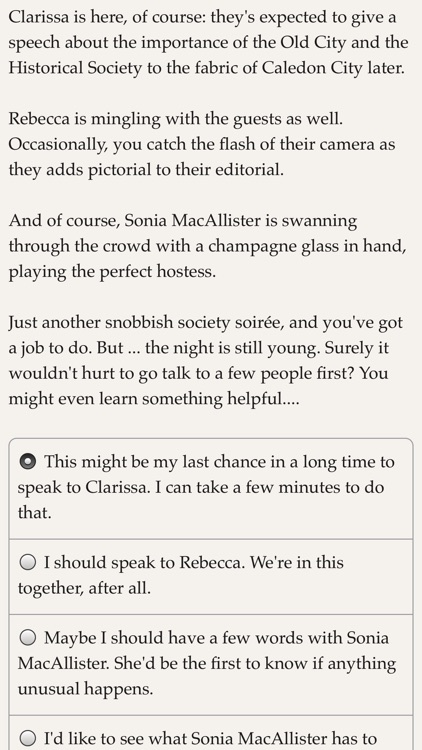Viewport: 422px width, 750px height.
Task: Click the phrase "playing the perfect hostess"
Action: coord(112,271)
